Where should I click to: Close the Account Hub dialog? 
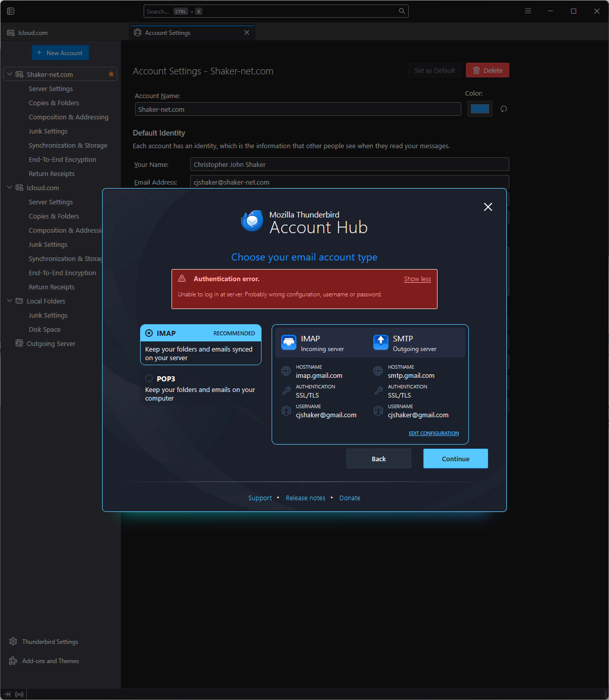coord(488,207)
